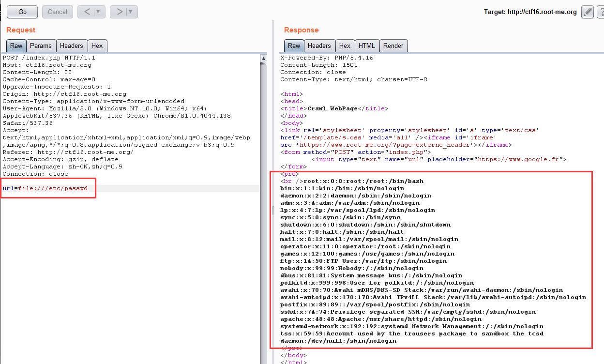604x364 pixels.
Task: Click the request body url=file:///etc/passwd
Action: point(45,188)
